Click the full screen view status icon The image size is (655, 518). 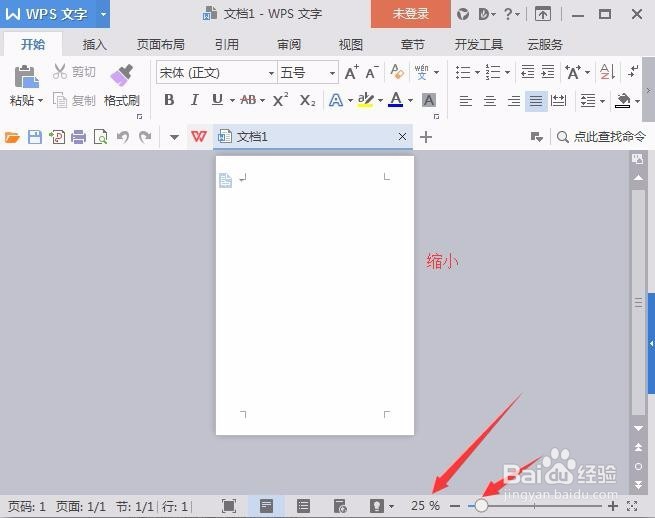[x=229, y=506]
